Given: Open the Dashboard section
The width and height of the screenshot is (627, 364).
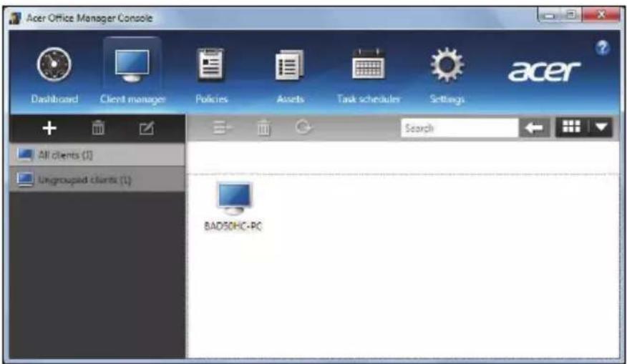Looking at the screenshot, I should pyautogui.click(x=54, y=75).
